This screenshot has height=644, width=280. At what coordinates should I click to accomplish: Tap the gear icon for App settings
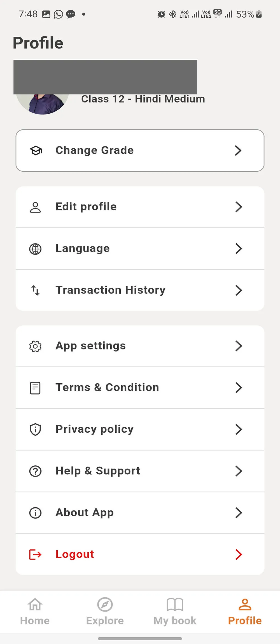pos(35,346)
